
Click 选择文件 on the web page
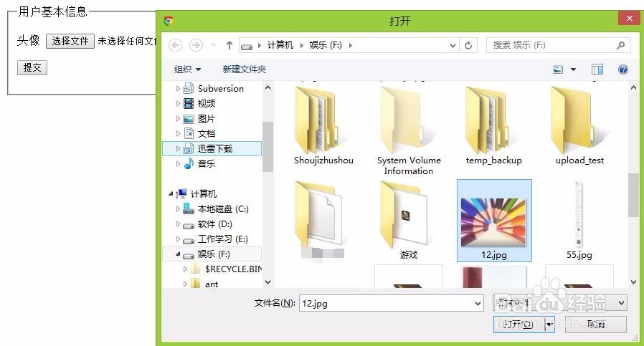(70, 41)
